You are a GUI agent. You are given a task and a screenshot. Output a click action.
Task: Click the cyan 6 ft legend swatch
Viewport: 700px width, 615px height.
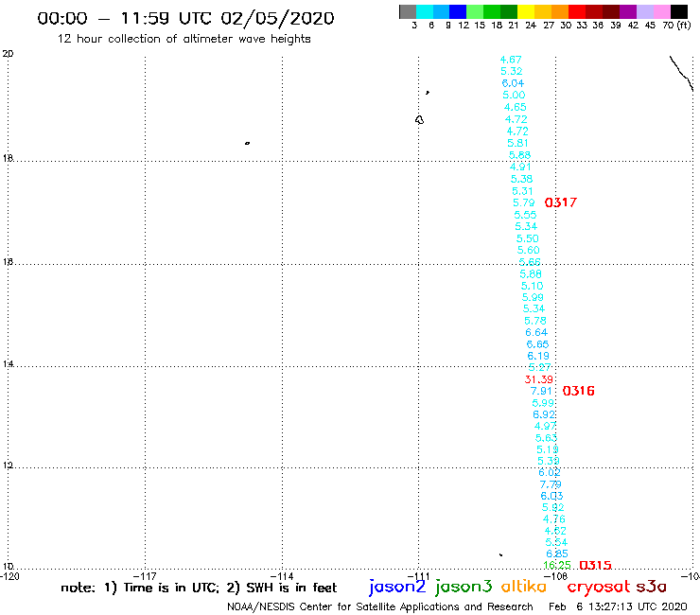click(x=424, y=11)
